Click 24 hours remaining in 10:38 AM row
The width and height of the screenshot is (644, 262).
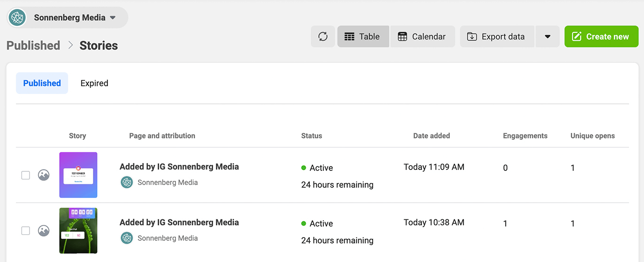point(337,240)
